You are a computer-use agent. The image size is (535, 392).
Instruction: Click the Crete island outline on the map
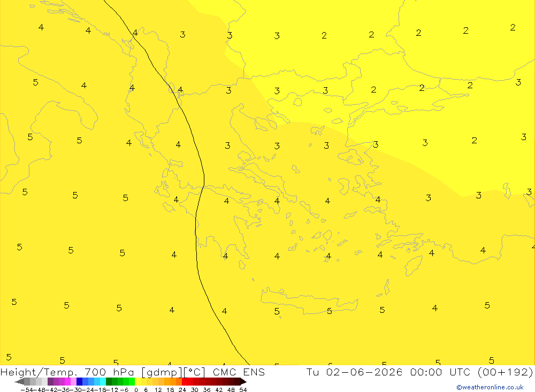pos(309,302)
